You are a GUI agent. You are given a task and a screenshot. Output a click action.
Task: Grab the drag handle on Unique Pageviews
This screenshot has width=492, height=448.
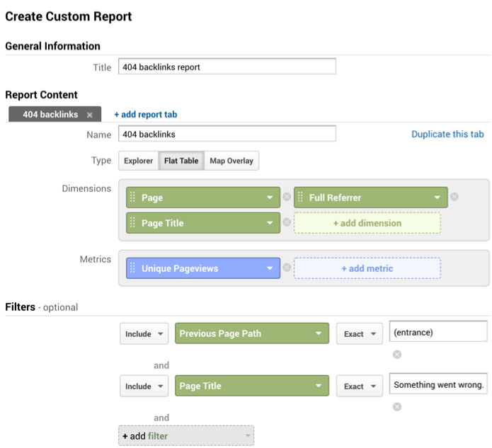pos(133,268)
